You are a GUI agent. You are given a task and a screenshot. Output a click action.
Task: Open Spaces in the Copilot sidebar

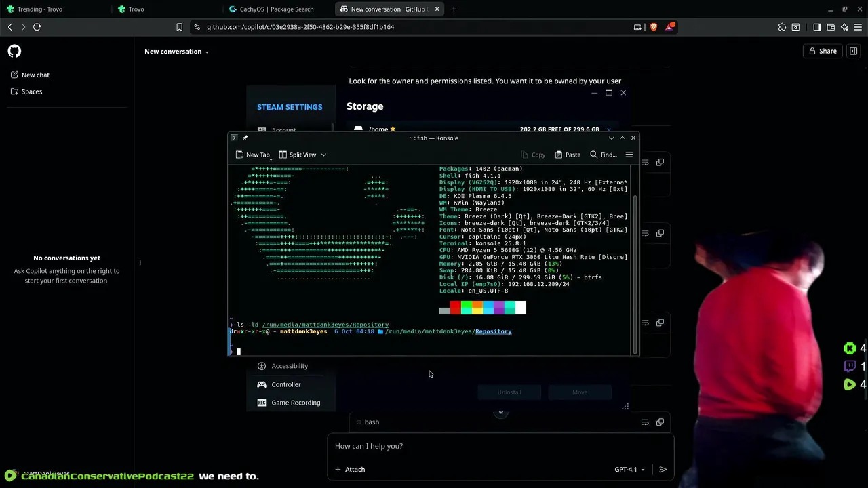tap(27, 91)
